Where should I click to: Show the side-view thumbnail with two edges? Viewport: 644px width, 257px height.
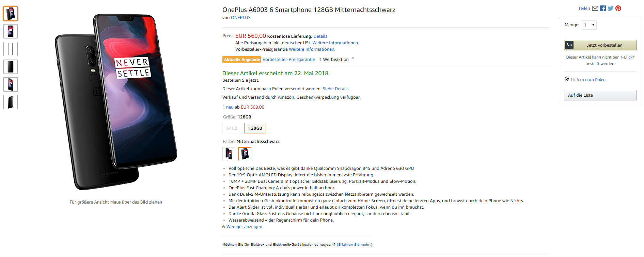tap(11, 49)
